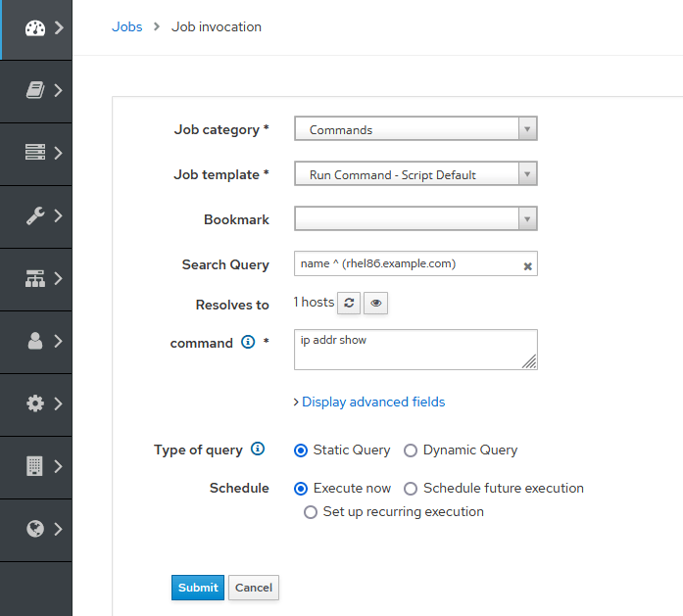Open the Job category dropdown
Screen dimensions: 683x616
click(x=415, y=129)
